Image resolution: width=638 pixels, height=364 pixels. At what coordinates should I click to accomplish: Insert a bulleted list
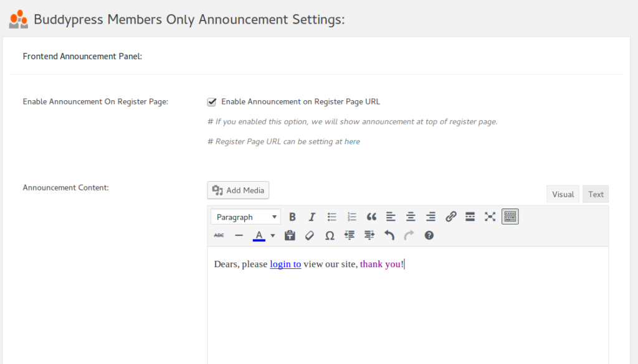pos(332,217)
